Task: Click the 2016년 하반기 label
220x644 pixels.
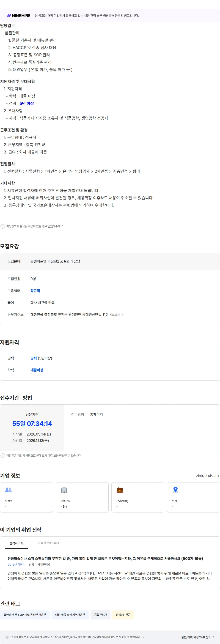Action: (16, 565)
